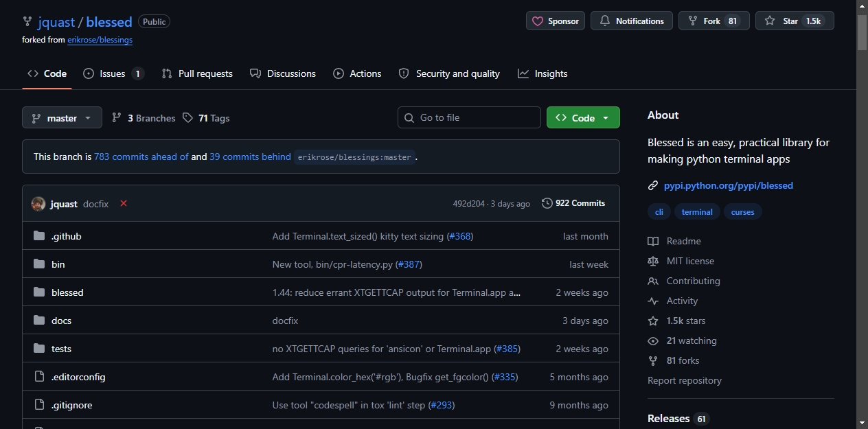Focus the Go to file search field

tap(469, 117)
